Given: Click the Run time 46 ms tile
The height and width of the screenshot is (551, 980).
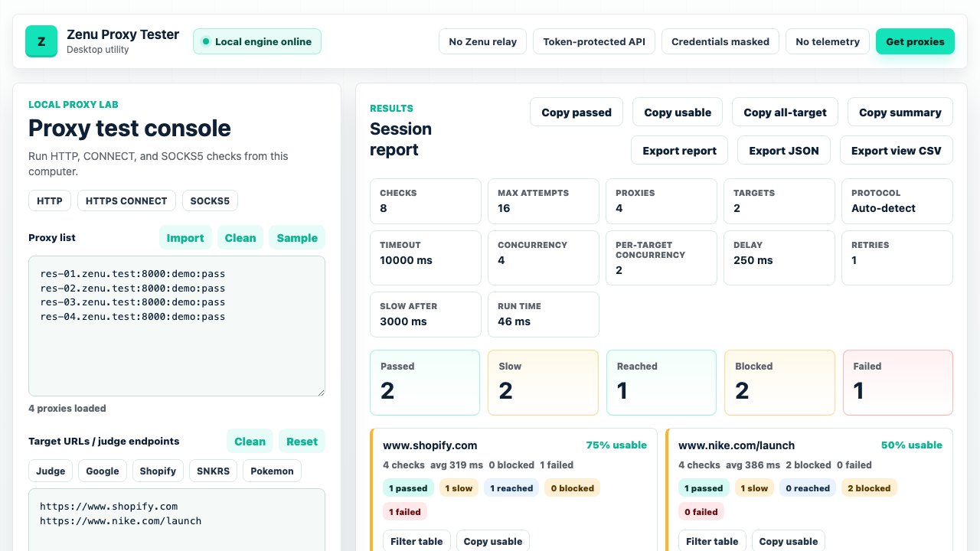Looking at the screenshot, I should (x=544, y=315).
